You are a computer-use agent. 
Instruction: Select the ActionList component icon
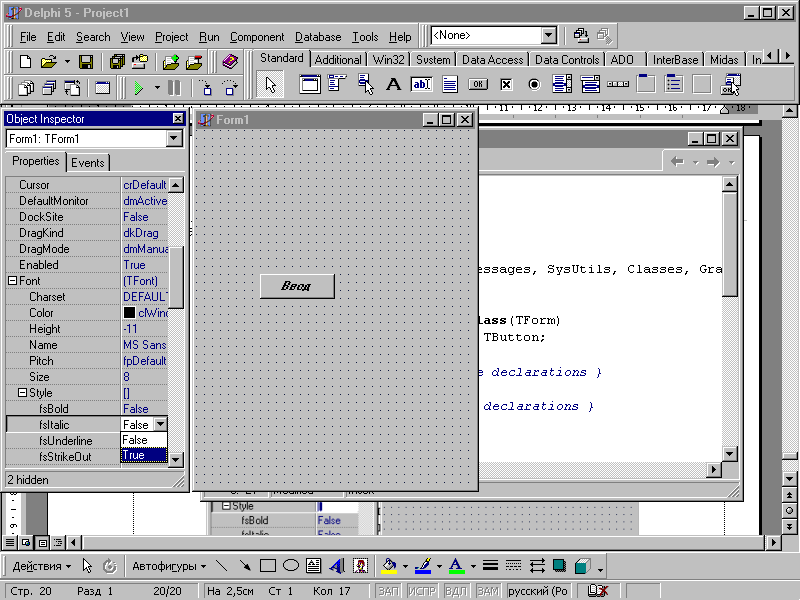tap(730, 84)
